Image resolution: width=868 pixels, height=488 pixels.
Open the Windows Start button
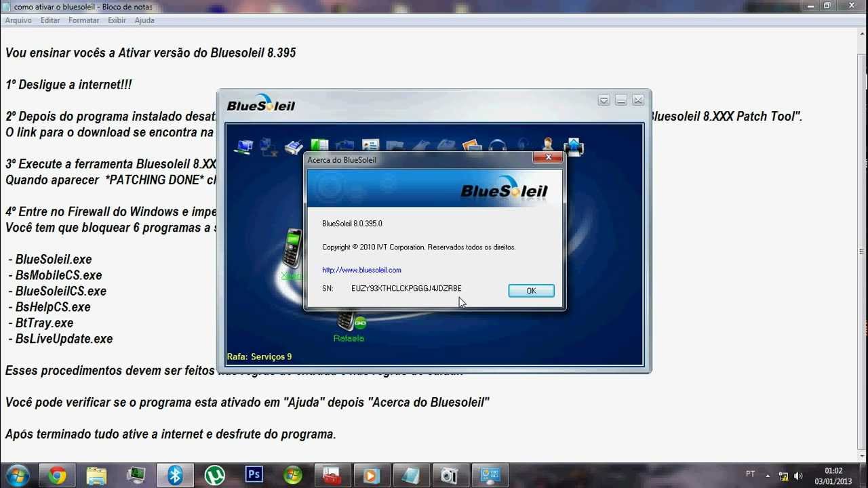pyautogui.click(x=16, y=475)
